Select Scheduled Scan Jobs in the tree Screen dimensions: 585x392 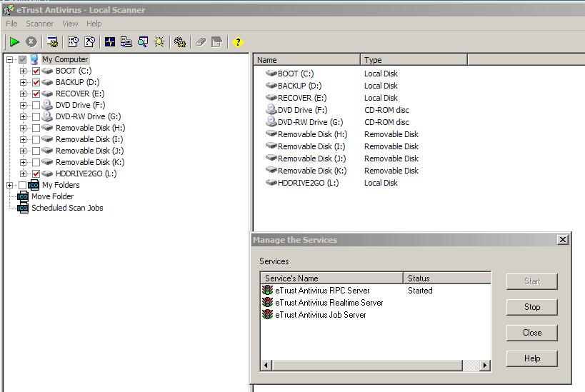tap(67, 208)
